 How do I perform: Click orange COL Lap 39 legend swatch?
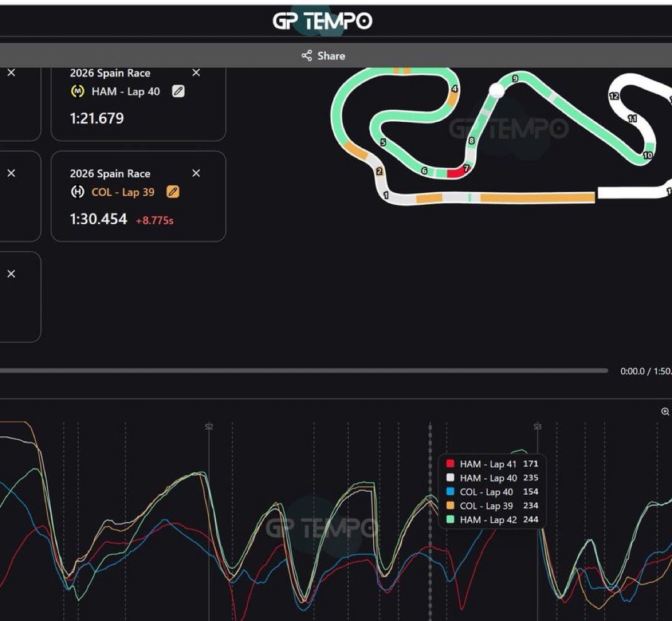click(x=450, y=505)
